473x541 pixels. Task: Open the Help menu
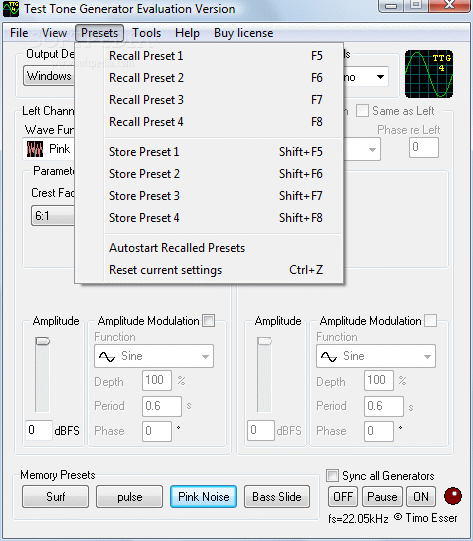tap(187, 33)
